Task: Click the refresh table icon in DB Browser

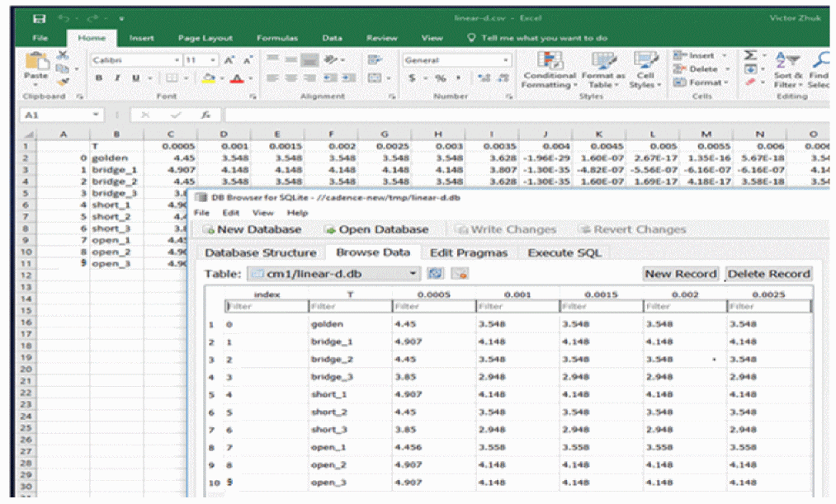Action: 437,274
